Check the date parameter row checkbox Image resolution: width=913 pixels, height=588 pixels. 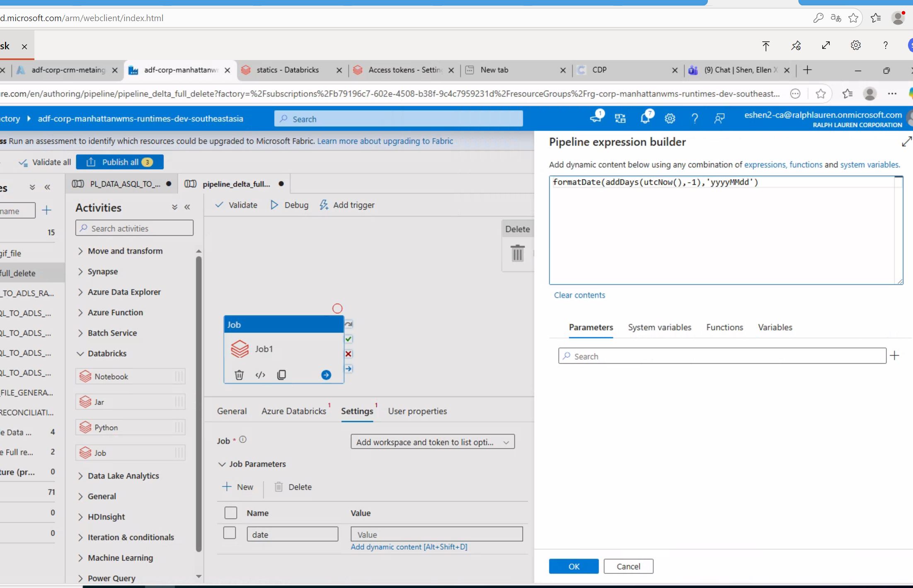click(x=230, y=533)
